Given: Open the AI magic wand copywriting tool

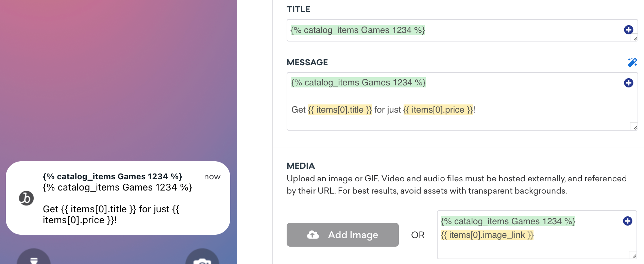Looking at the screenshot, I should [632, 62].
